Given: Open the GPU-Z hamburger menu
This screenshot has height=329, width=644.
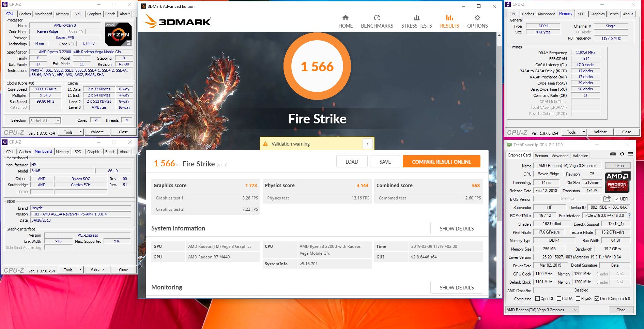Looking at the screenshot, I should pyautogui.click(x=631, y=154).
